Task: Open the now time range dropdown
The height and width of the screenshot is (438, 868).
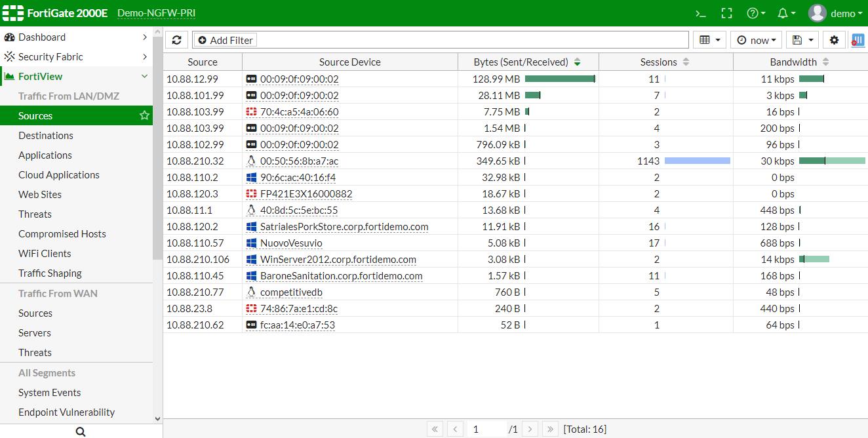Action: tap(757, 40)
